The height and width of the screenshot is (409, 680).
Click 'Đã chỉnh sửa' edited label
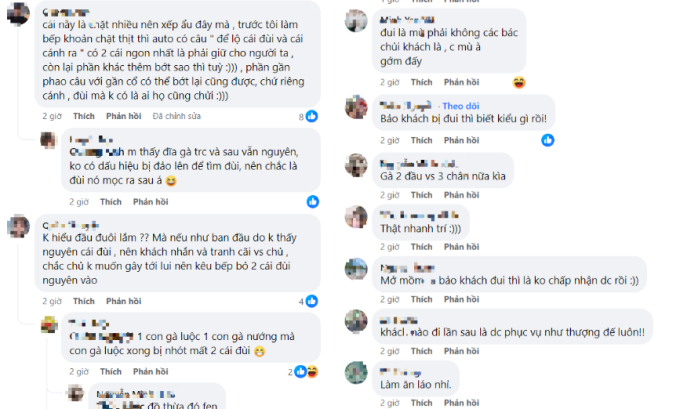(177, 116)
